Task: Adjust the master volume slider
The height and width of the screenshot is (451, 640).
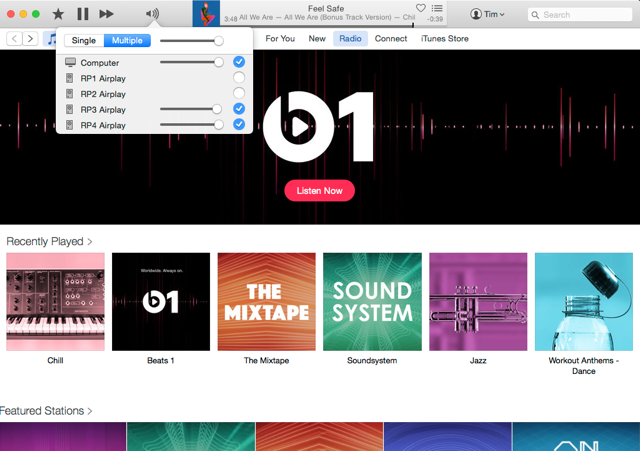Action: (x=191, y=40)
